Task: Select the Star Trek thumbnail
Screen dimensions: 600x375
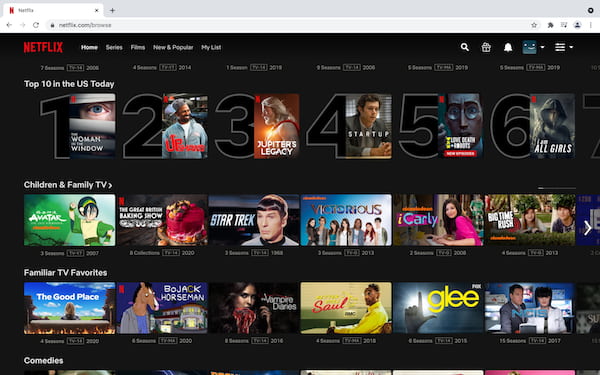Action: click(254, 220)
